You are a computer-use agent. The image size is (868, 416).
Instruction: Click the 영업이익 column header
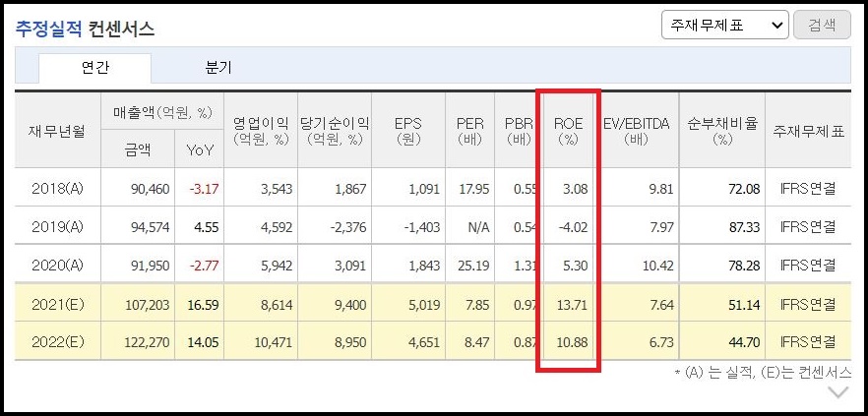pos(262,132)
